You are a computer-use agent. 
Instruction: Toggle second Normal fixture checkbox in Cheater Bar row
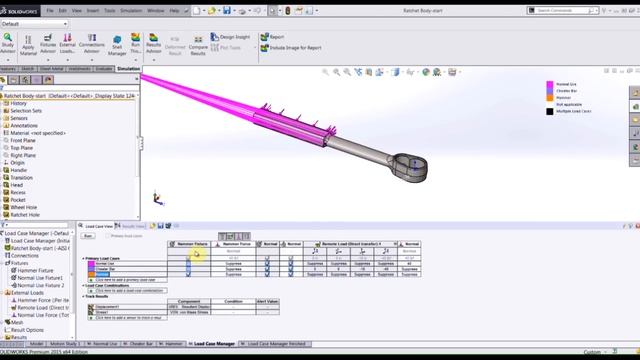291,269
